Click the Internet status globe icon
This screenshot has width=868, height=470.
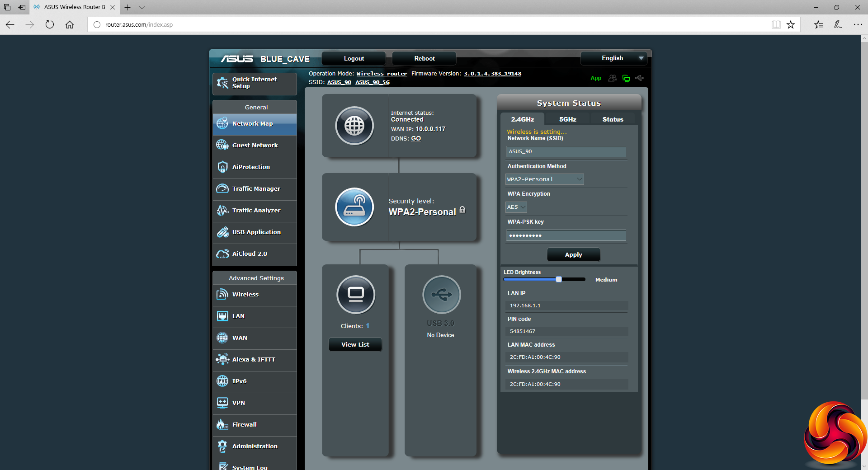pyautogui.click(x=354, y=126)
